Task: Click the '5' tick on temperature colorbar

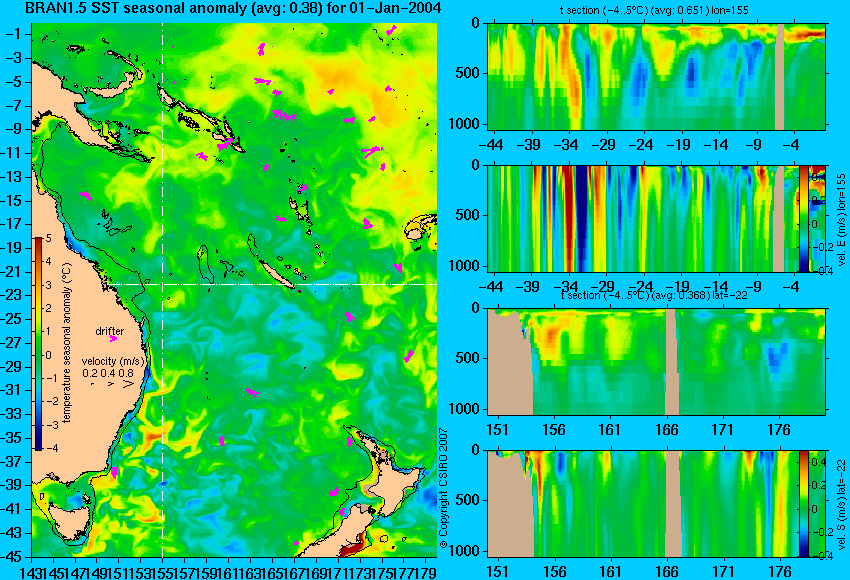Action: point(49,238)
